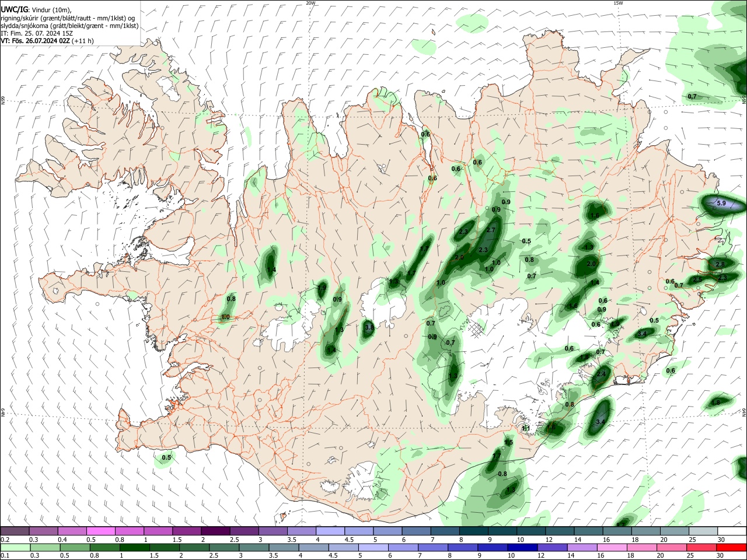Click the 2.4 precipitation value on the map

click(x=601, y=374)
